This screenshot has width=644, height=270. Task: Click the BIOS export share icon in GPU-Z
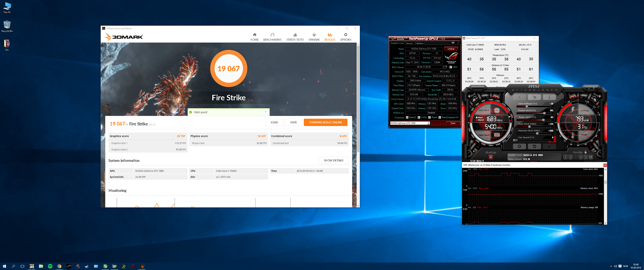(x=445, y=67)
